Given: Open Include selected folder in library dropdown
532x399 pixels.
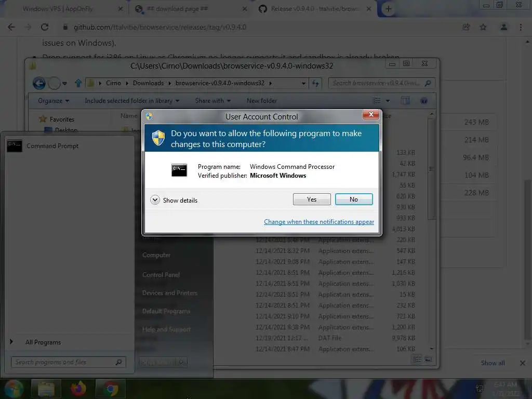Looking at the screenshot, I should point(132,101).
